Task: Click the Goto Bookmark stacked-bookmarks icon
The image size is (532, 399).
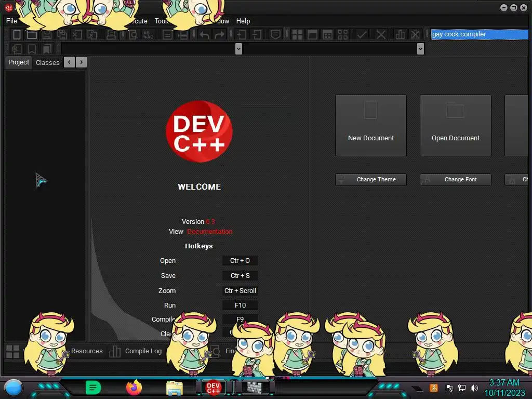Action: point(47,49)
